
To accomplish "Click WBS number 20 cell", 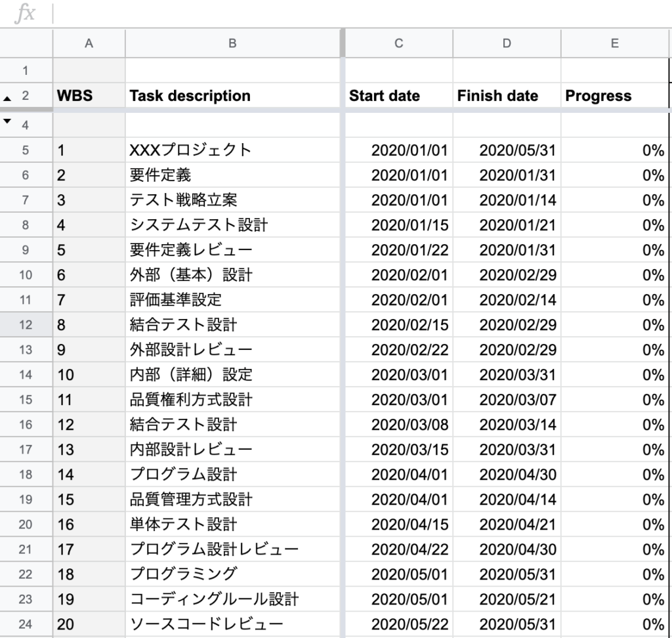I will click(x=89, y=624).
